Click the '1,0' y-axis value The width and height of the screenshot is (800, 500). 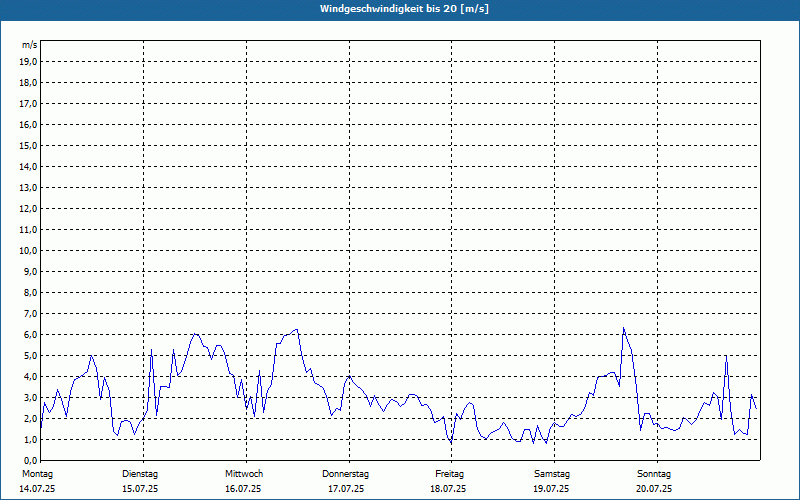point(31,439)
